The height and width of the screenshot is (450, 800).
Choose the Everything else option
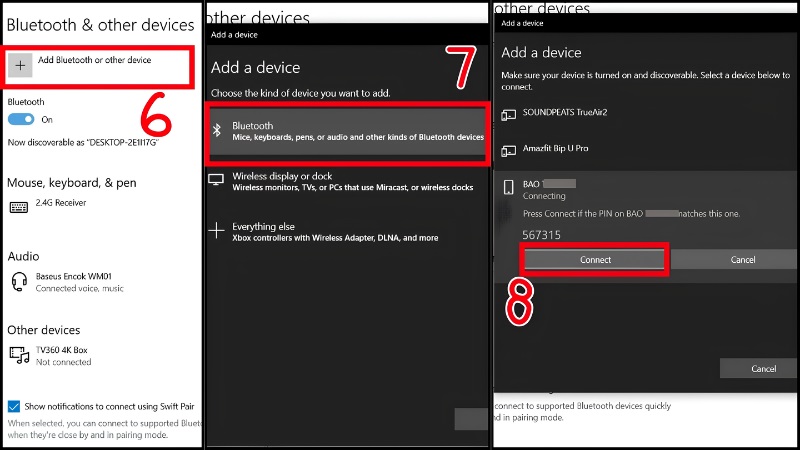tap(347, 232)
